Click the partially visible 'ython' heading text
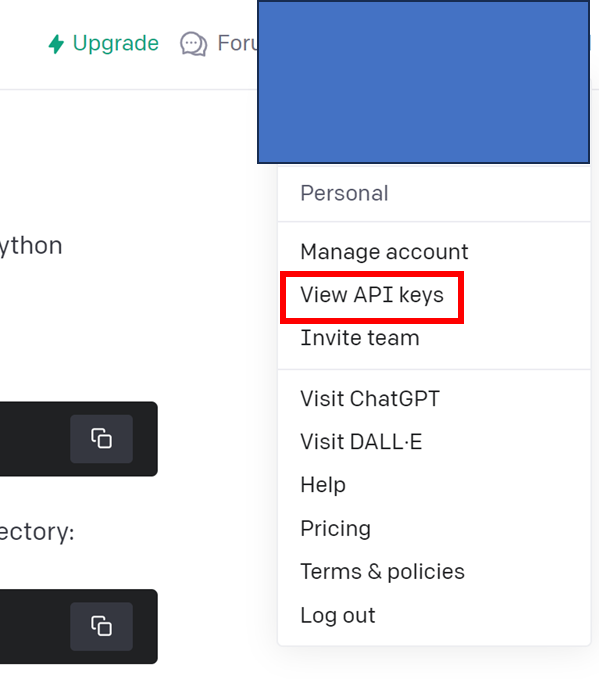Viewport: 599px width, 679px height. click(x=31, y=246)
